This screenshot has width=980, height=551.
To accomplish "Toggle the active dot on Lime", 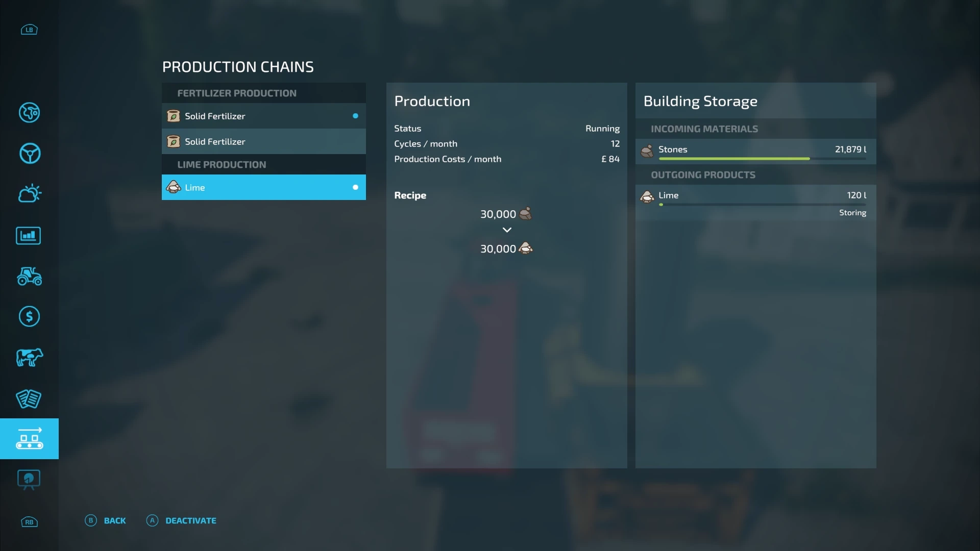I will click(355, 187).
